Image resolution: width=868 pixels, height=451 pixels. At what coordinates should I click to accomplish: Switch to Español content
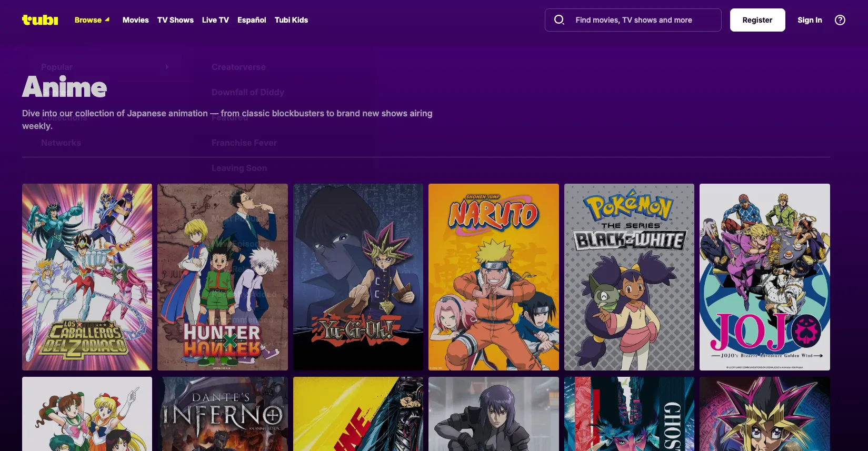click(x=252, y=20)
